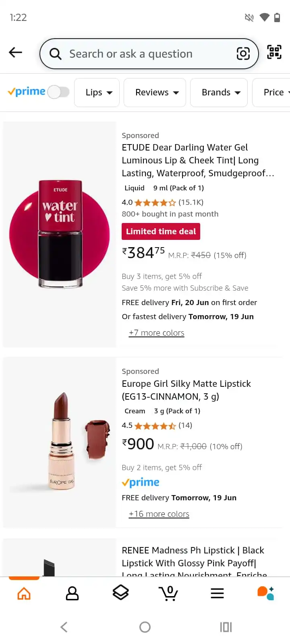Open the Reviews filter dropdown
Image resolution: width=290 pixels, height=644 pixels.
click(x=155, y=92)
